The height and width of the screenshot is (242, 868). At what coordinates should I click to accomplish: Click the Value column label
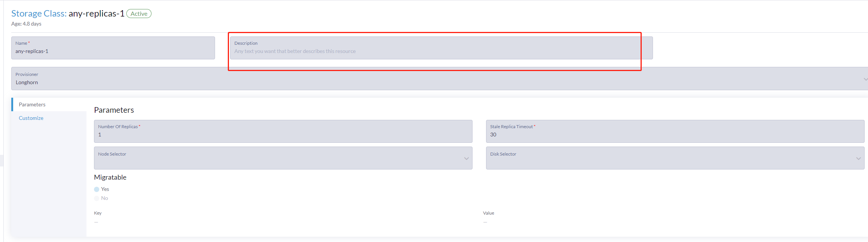coord(489,213)
